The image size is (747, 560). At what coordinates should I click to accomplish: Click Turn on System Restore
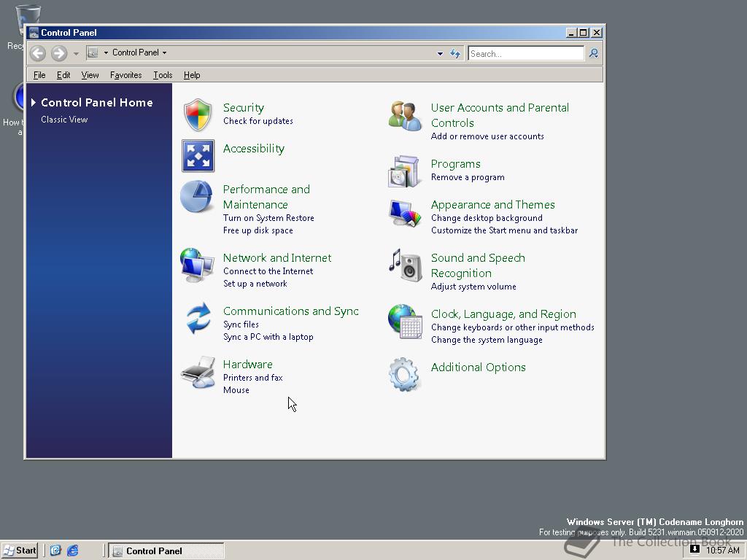[268, 218]
